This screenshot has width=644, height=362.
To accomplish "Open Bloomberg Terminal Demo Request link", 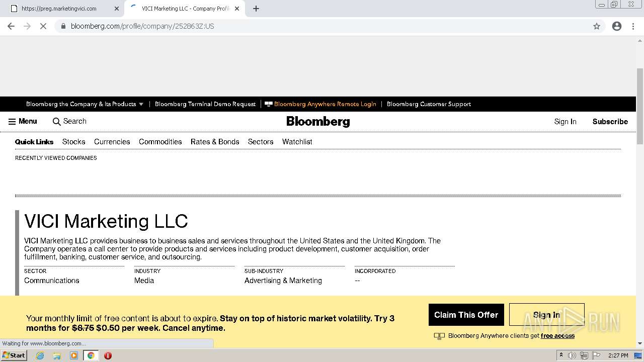I will tap(205, 104).
